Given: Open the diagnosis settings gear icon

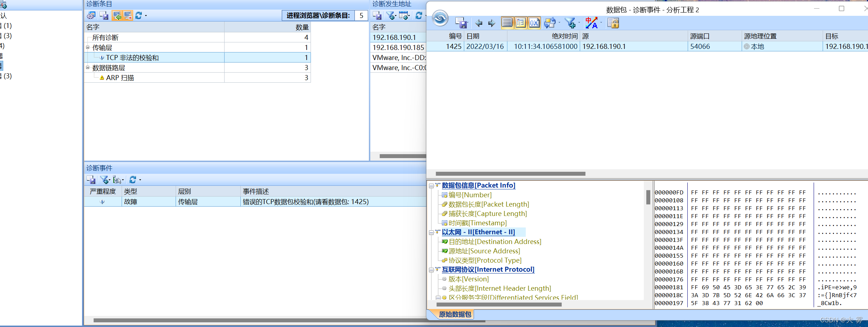Looking at the screenshot, I should pyautogui.click(x=91, y=15).
